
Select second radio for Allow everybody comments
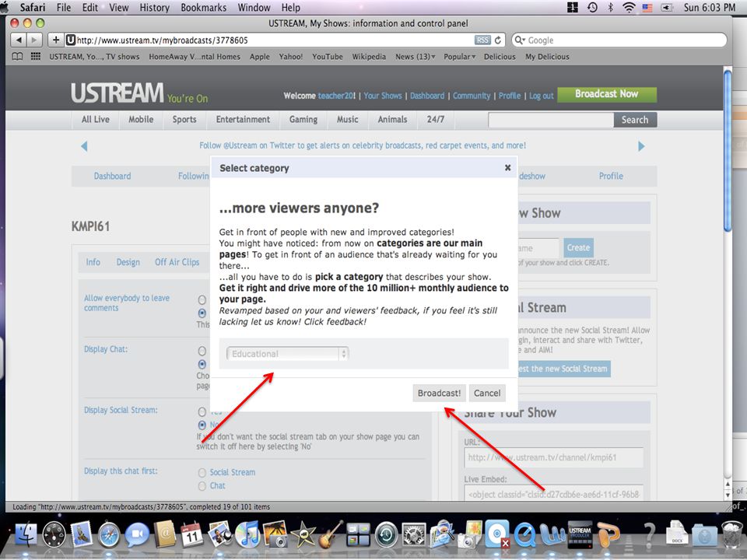click(x=202, y=313)
